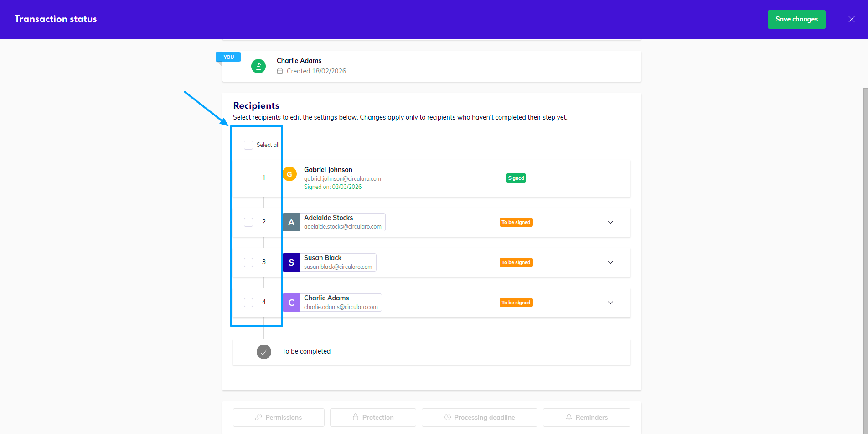Screen dimensions: 868x434
Task: Expand Adelaide Stocks recipient details chevron
Action: (610, 222)
